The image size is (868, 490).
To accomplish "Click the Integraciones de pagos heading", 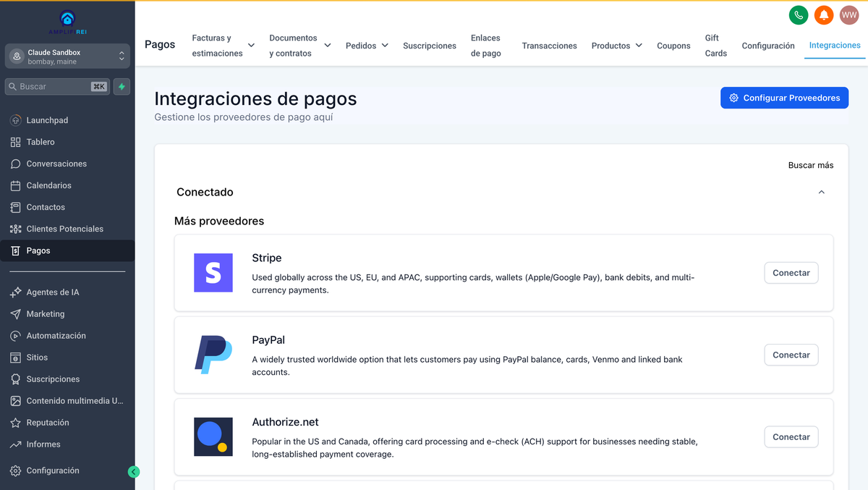I will point(255,98).
